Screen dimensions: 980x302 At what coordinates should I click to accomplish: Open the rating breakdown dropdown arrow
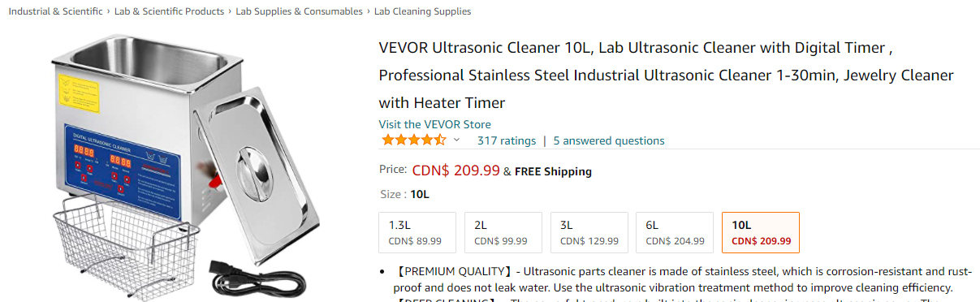[456, 140]
